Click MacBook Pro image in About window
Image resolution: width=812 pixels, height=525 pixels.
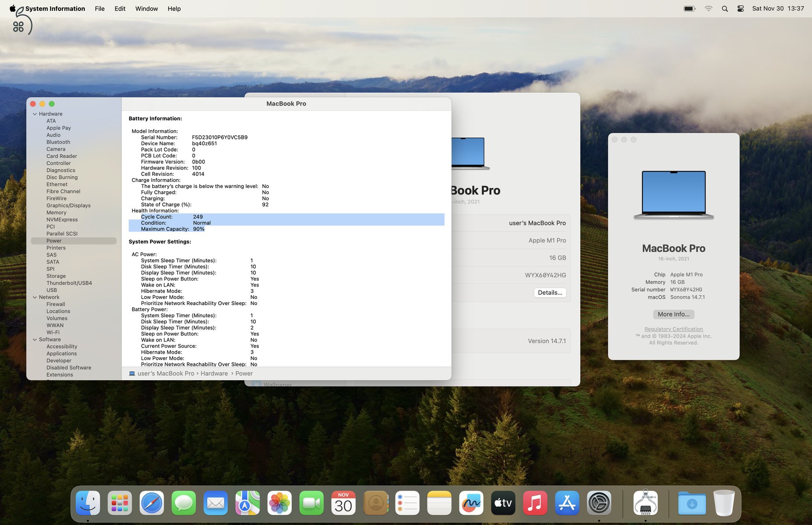click(674, 195)
